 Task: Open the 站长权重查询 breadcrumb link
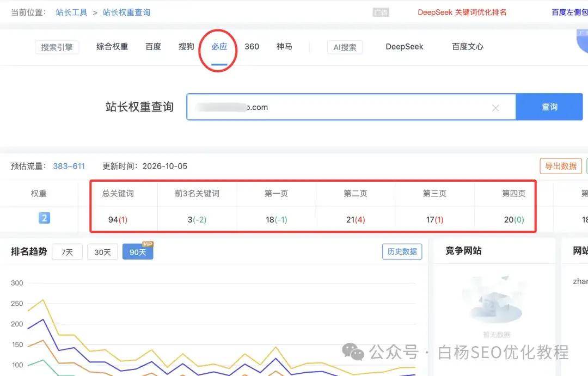coord(126,13)
